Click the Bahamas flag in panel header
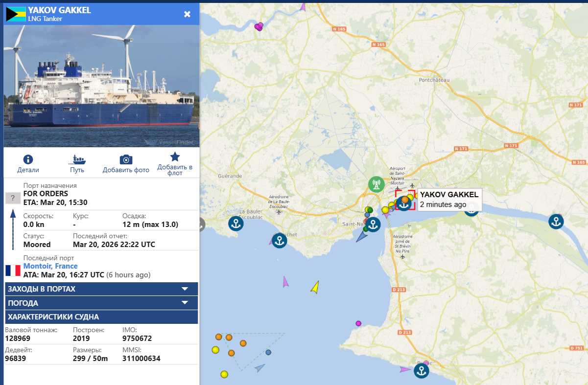The height and width of the screenshot is (385, 588). pyautogui.click(x=15, y=14)
